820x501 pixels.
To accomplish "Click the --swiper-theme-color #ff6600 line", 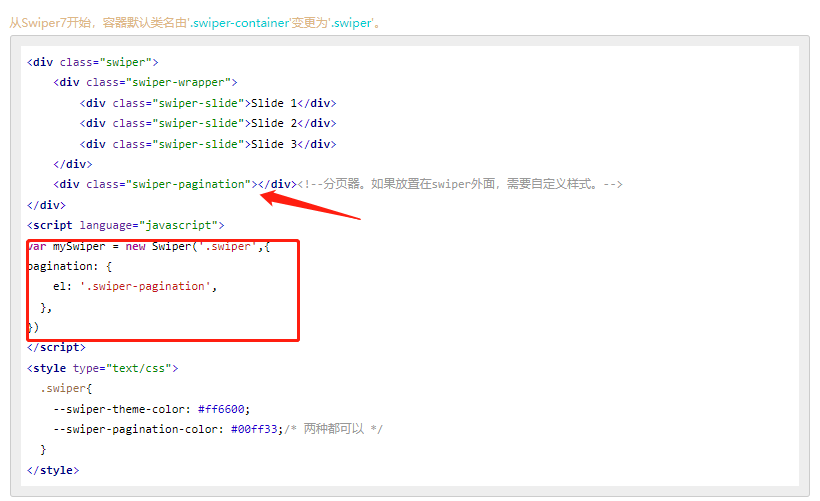I will point(152,409).
